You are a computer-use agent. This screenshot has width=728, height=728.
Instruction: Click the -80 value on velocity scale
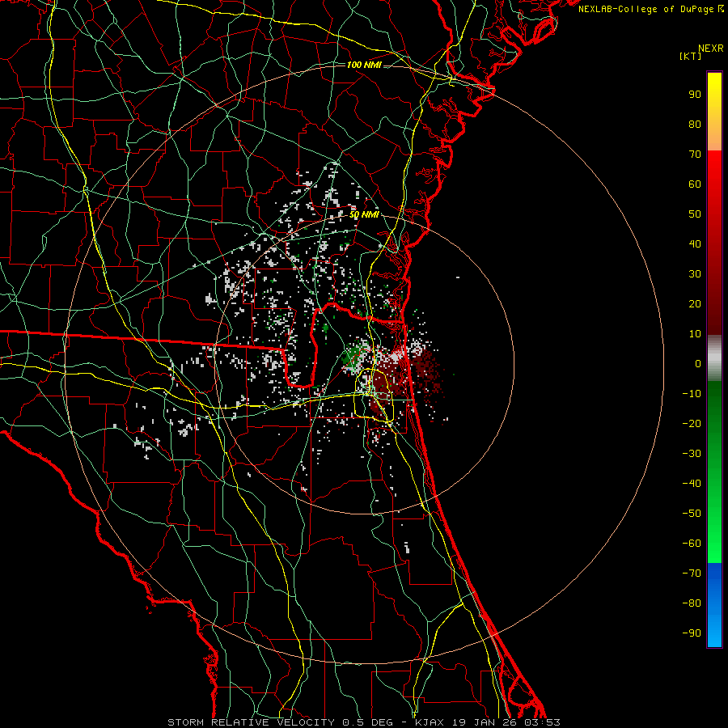(x=692, y=603)
